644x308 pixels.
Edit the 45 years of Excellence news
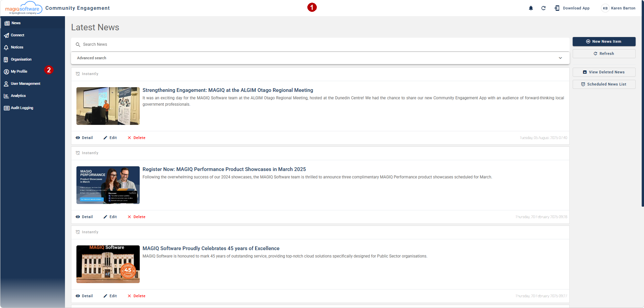(110, 296)
